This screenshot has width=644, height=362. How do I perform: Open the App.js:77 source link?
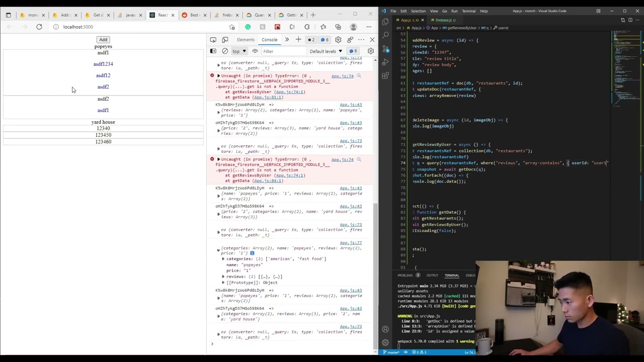pyautogui.click(x=351, y=243)
